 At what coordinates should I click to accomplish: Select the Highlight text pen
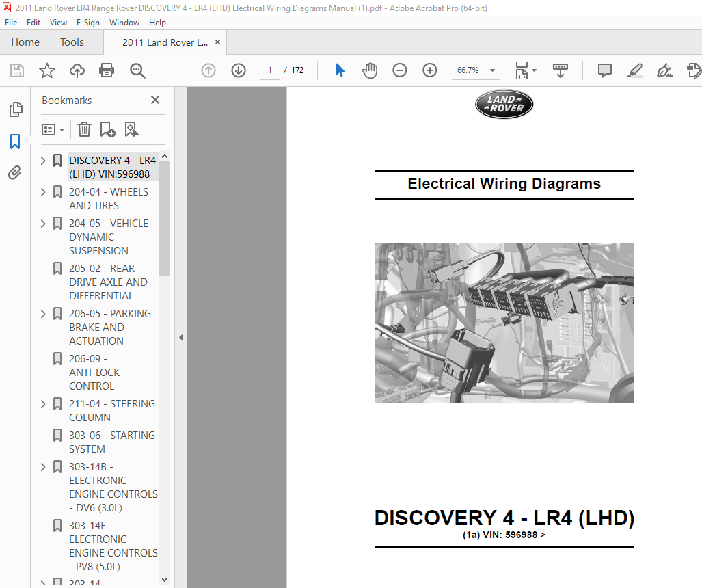635,70
